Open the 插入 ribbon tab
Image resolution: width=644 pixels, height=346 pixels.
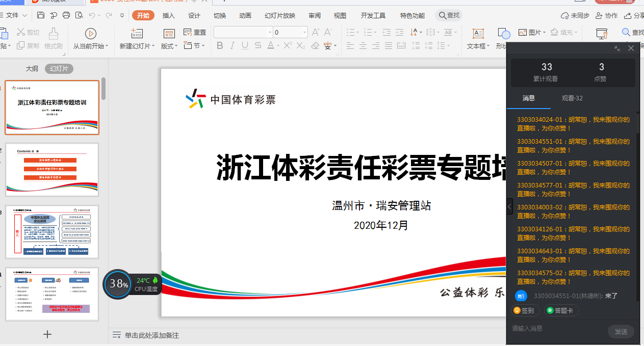point(169,16)
